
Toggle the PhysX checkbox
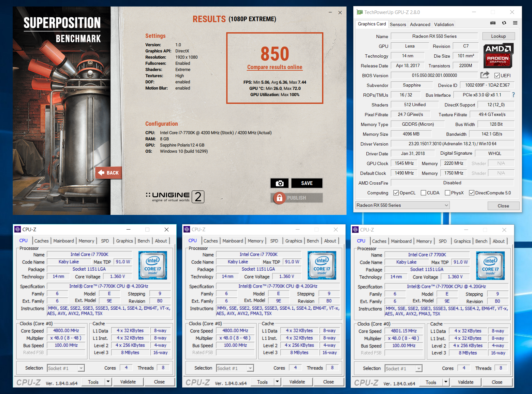tap(448, 193)
